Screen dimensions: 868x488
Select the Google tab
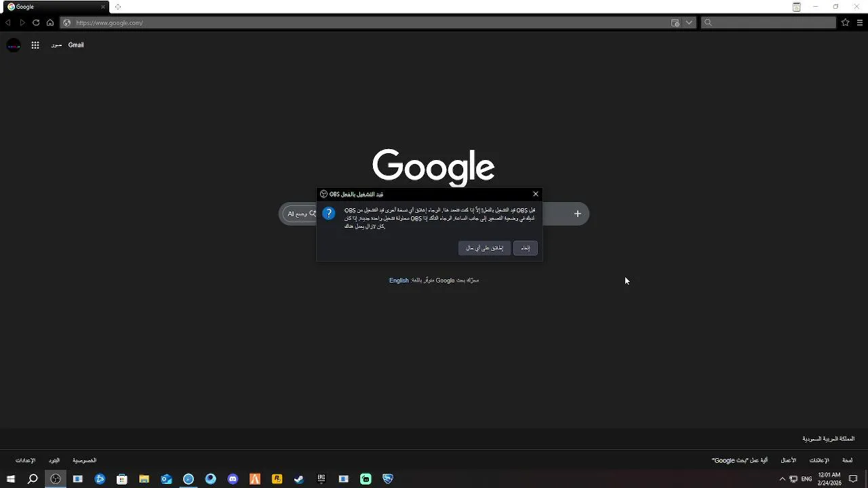click(x=54, y=7)
